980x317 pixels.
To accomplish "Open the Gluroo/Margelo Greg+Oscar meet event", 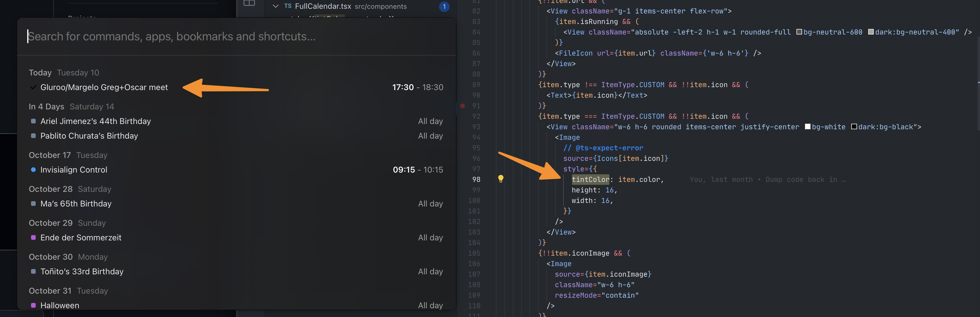I will tap(104, 87).
